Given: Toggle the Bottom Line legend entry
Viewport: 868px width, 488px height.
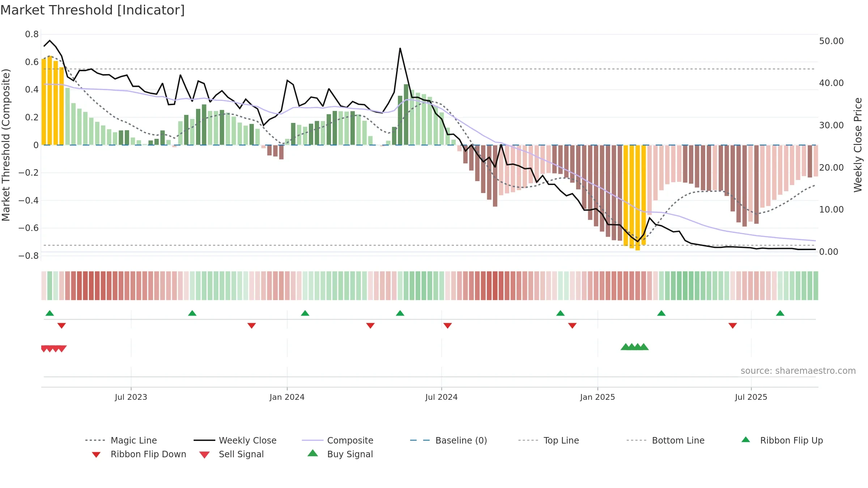Looking at the screenshot, I should (x=665, y=440).
